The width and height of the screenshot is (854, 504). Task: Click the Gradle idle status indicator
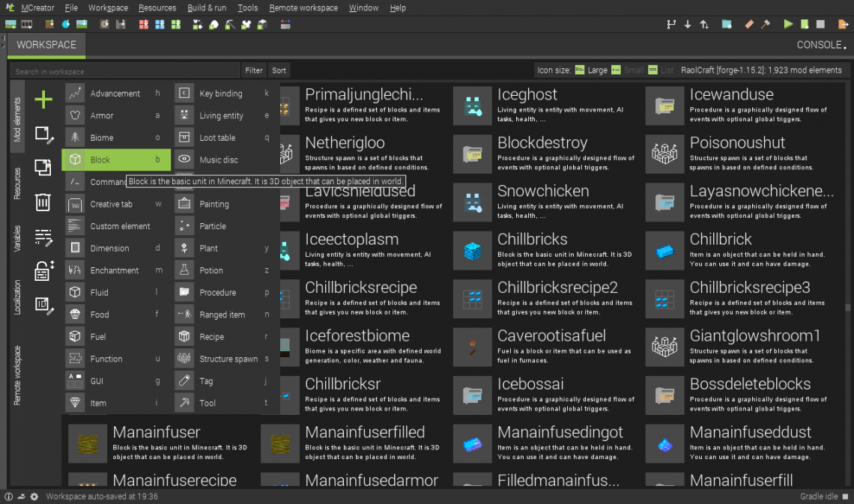[x=824, y=497]
